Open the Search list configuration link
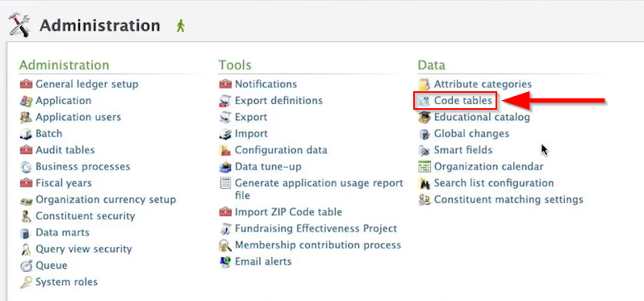The width and height of the screenshot is (644, 301). point(494,182)
